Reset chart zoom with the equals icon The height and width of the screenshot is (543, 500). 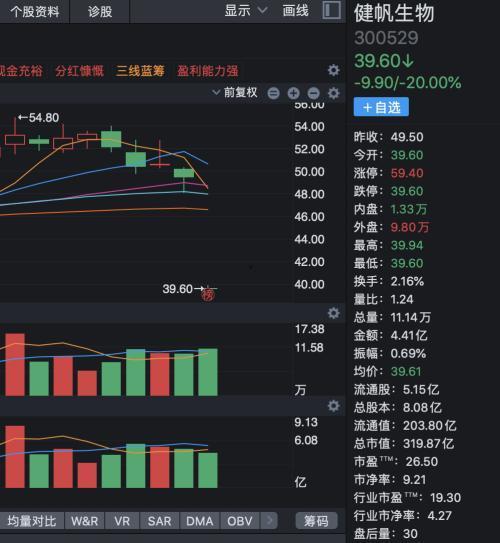tap(273, 93)
